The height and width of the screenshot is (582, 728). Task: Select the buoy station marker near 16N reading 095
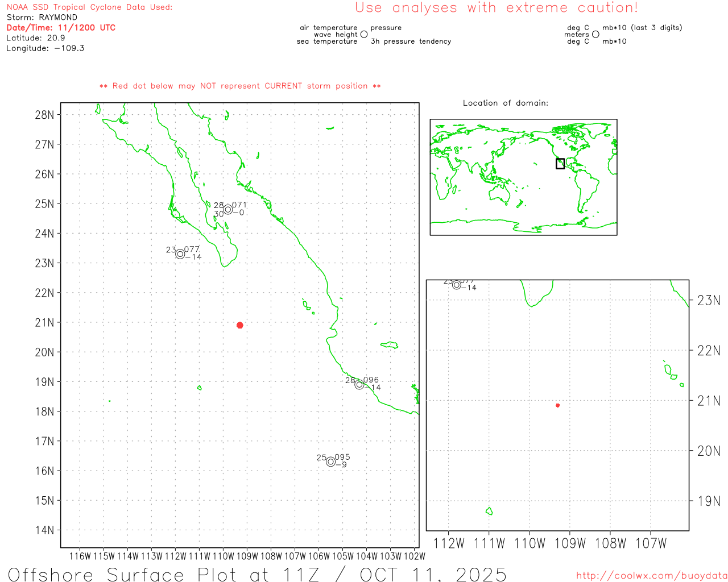[330, 462]
